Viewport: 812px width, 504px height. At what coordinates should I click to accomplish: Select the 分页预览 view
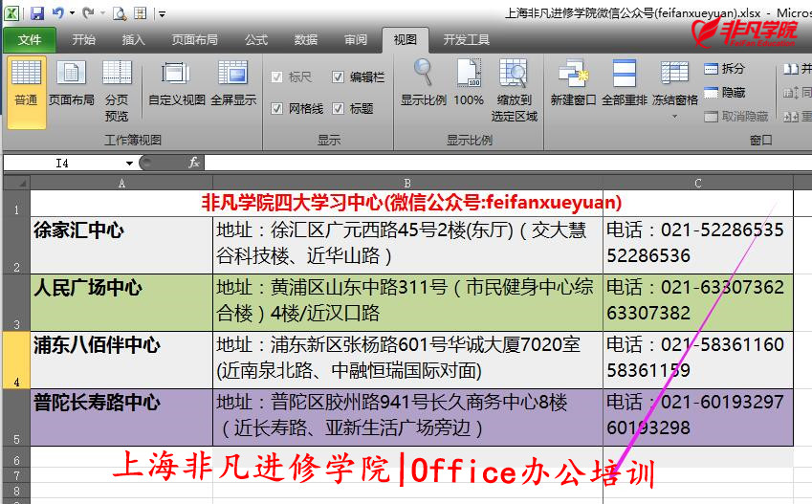point(117,91)
